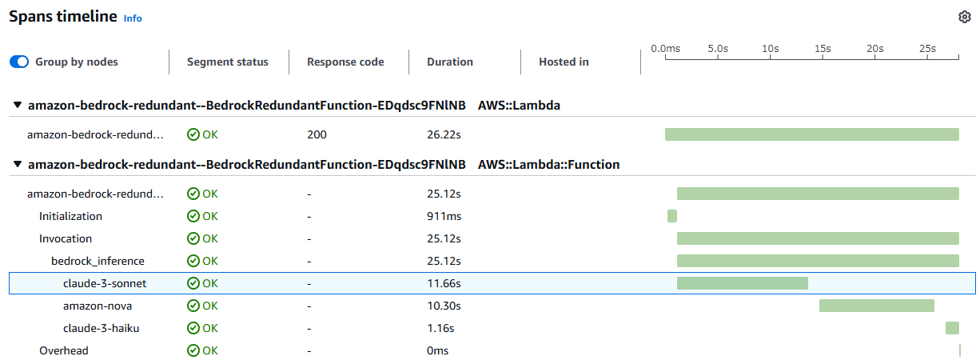Open the Spans timeline Info link
This screenshot has height=364, width=980.
pyautogui.click(x=133, y=18)
